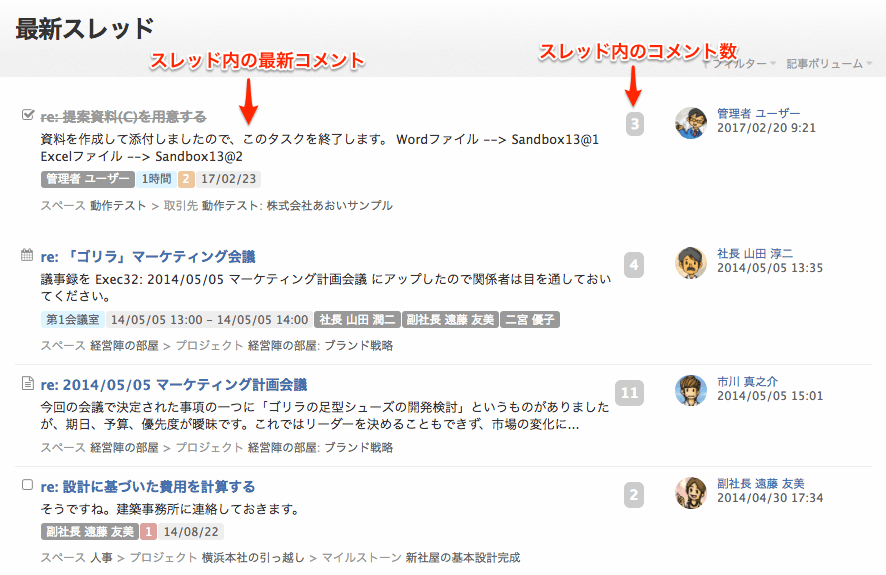Click the avatar of 管理者 ユーザー

click(690, 123)
